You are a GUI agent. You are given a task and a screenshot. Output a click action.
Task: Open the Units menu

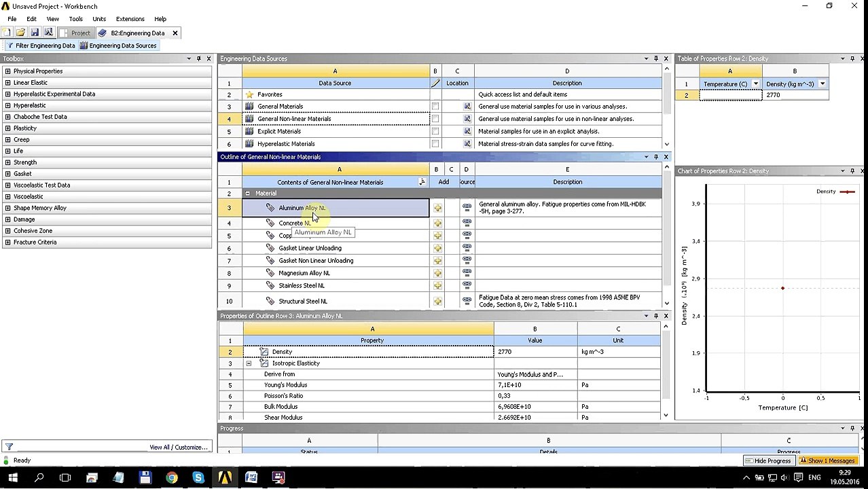tap(99, 19)
